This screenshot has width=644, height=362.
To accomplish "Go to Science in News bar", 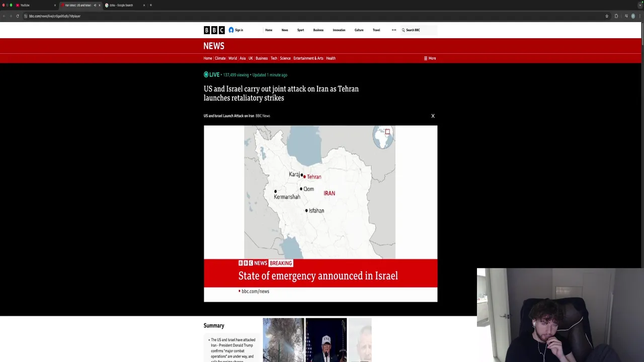I will point(285,58).
